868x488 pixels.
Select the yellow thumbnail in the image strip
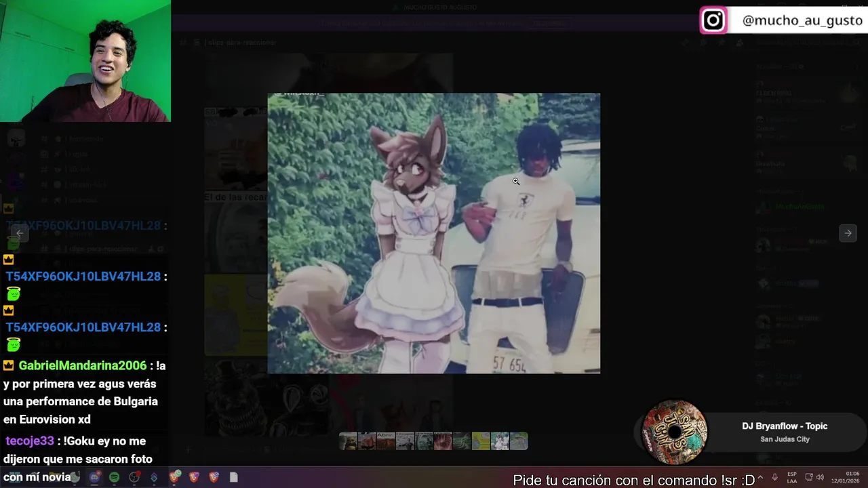481,441
